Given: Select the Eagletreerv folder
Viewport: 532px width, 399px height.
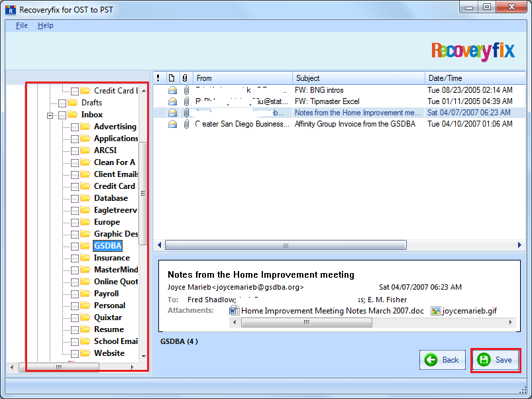Looking at the screenshot, I should [x=115, y=210].
